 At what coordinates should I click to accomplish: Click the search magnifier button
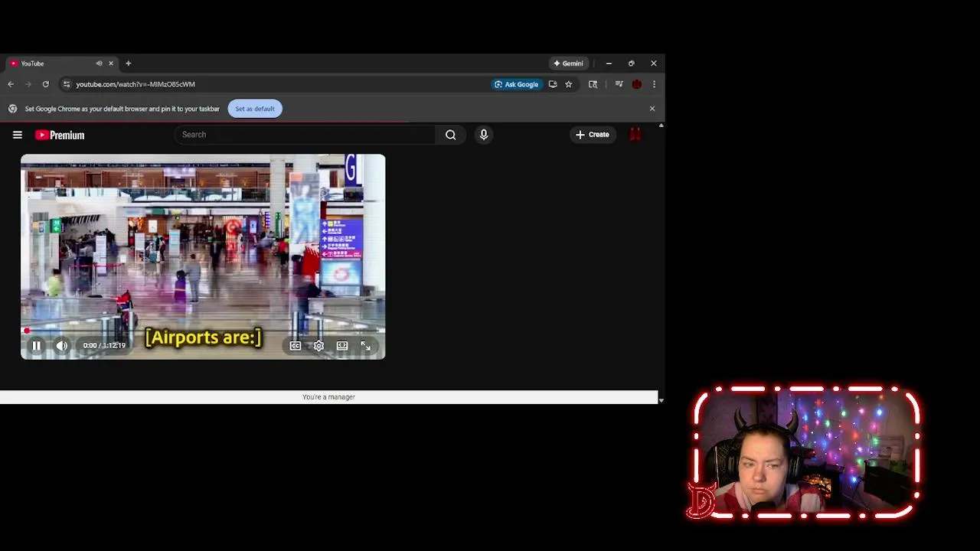pyautogui.click(x=451, y=135)
